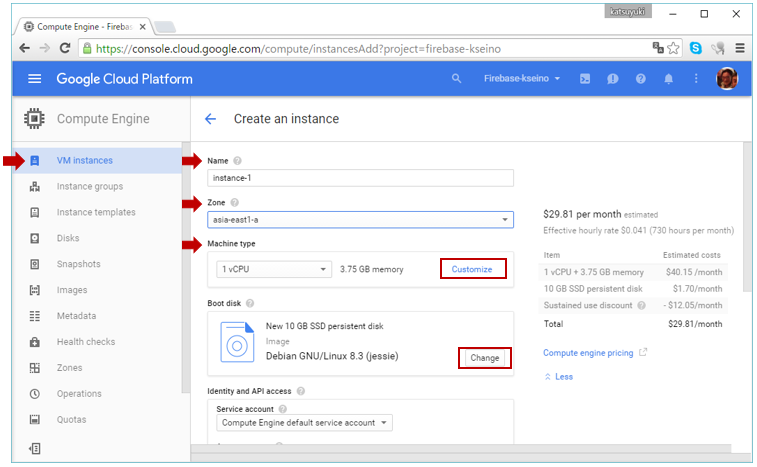Image resolution: width=757 pixels, height=467 pixels.
Task: Click the translate page icon
Action: tap(658, 47)
